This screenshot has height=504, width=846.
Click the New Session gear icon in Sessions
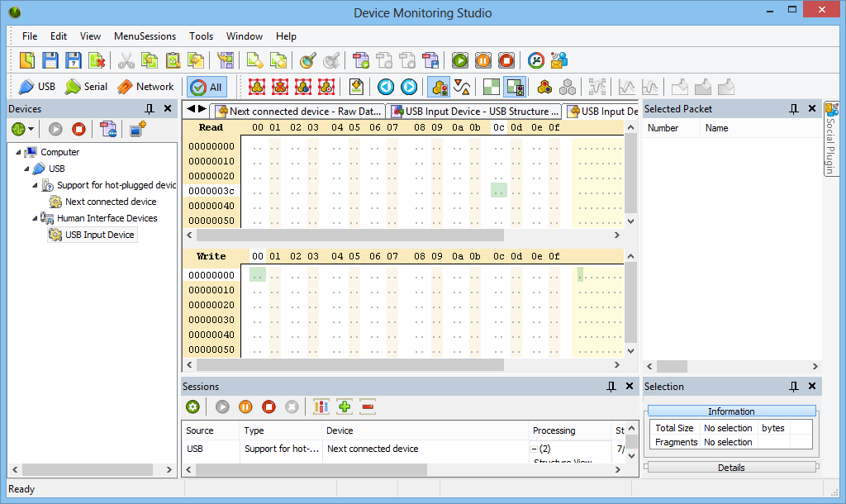point(192,407)
